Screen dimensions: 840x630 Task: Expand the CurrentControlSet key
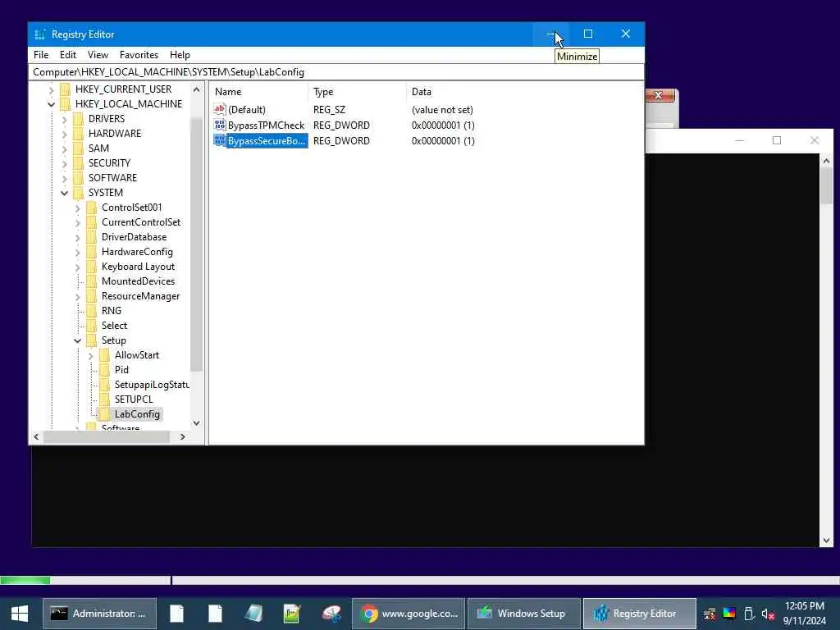point(78,222)
